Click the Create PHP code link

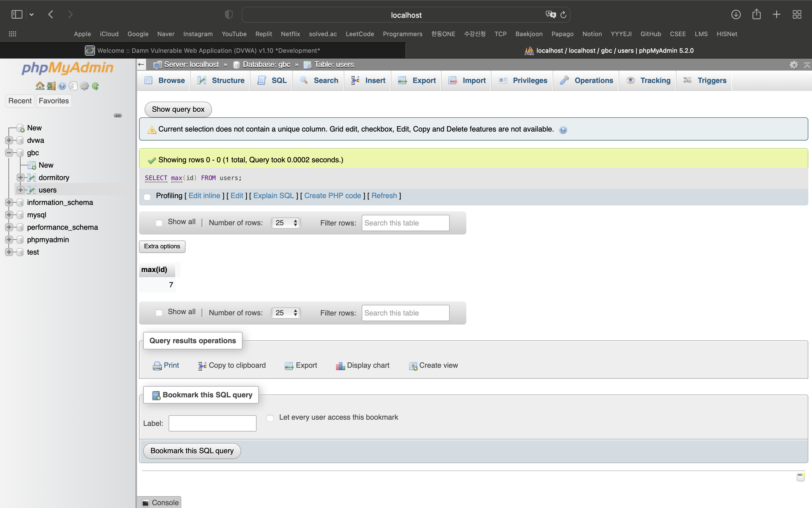(332, 196)
